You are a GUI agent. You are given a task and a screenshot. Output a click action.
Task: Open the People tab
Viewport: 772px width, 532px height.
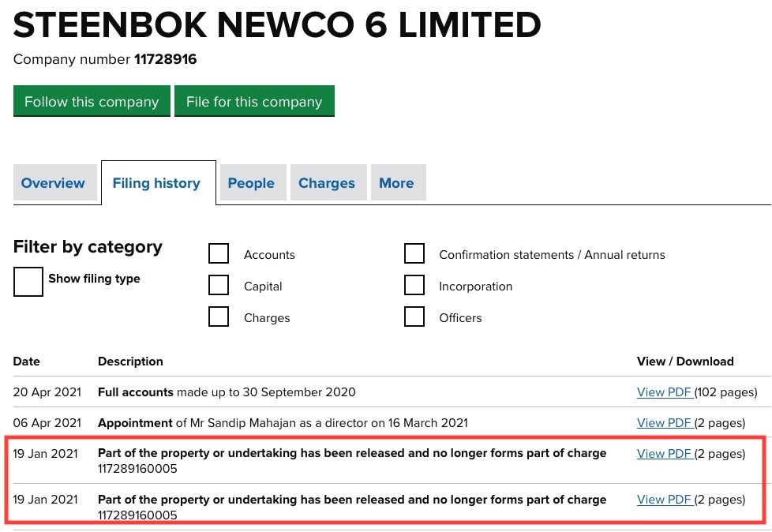click(x=251, y=183)
